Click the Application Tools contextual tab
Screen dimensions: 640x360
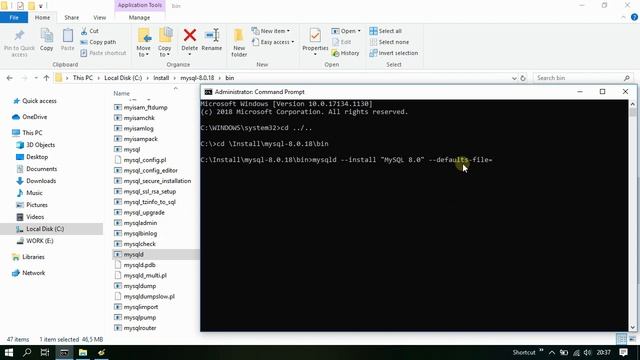point(140,5)
